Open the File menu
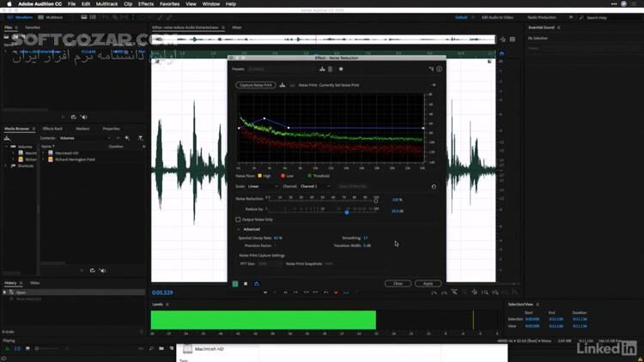 (71, 3)
